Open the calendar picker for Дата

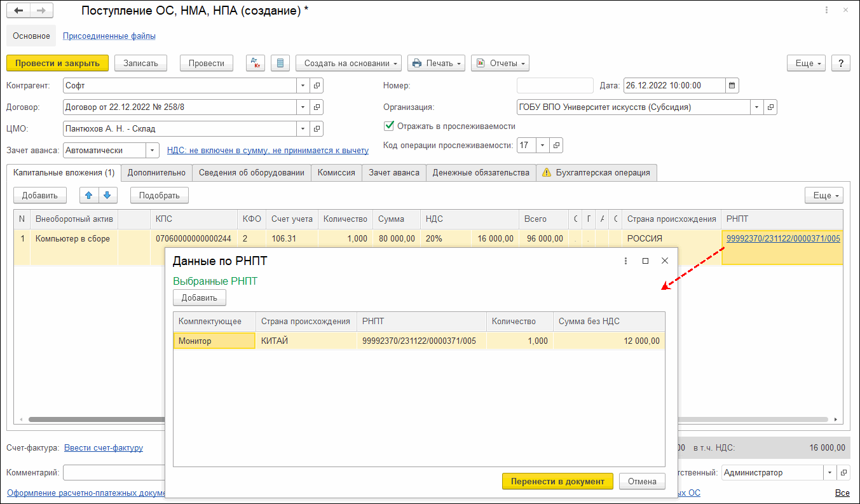point(732,85)
